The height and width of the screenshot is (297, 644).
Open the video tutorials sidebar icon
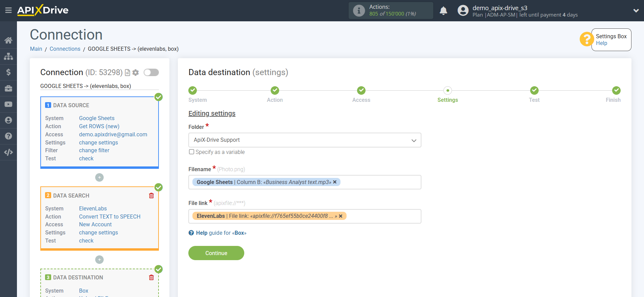coord(8,104)
